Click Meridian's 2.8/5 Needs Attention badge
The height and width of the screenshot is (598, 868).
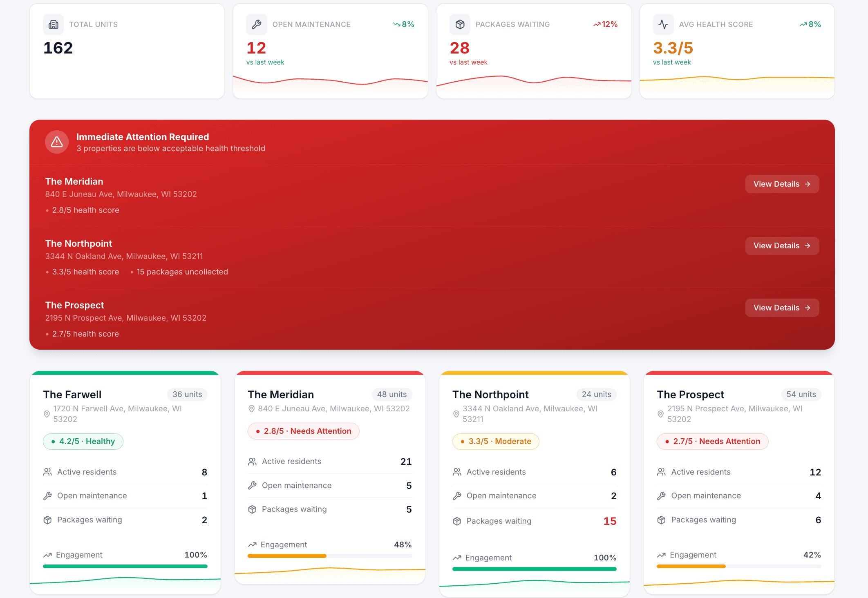(304, 431)
